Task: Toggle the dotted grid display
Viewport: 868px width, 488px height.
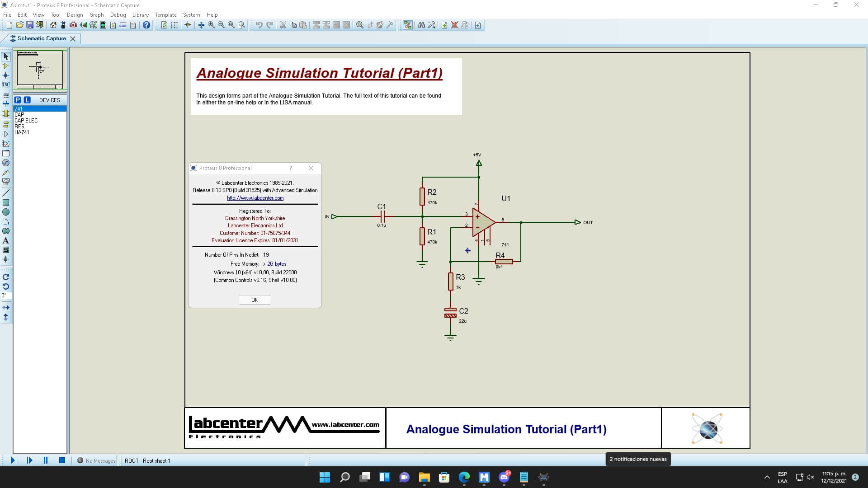Action: (x=175, y=25)
